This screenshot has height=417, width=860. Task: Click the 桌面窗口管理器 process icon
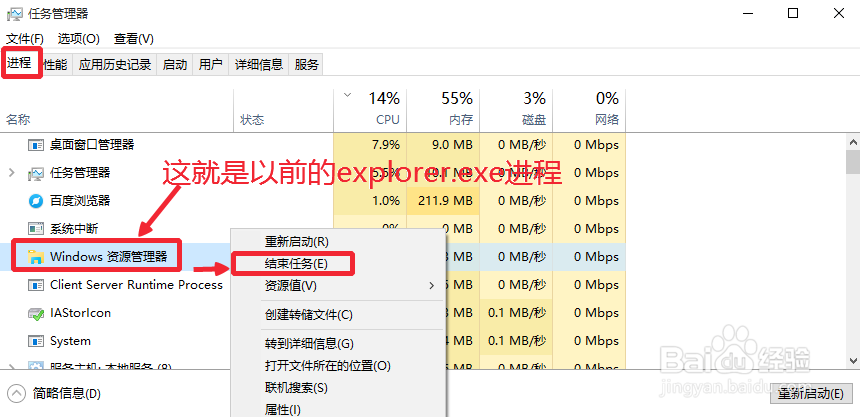[36, 145]
